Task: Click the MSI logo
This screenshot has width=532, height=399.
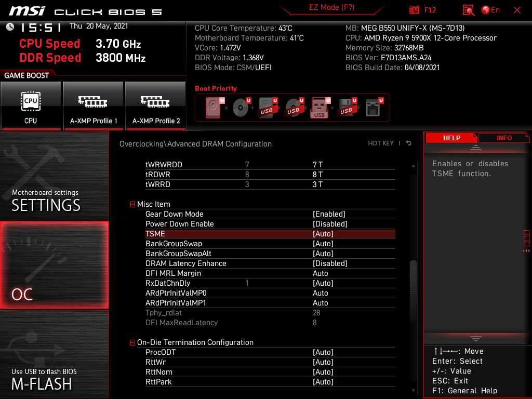Action: tap(27, 11)
